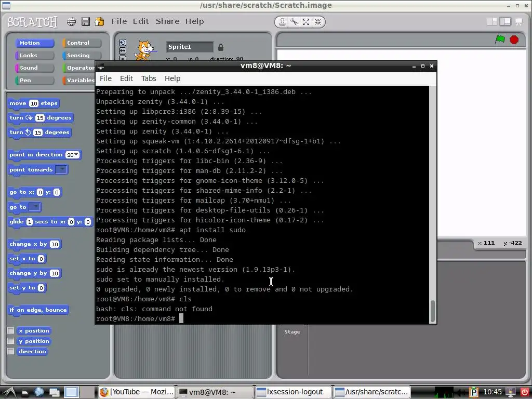Click the desktop pager taskbar icon
This screenshot has width=532, height=399.
71,392
